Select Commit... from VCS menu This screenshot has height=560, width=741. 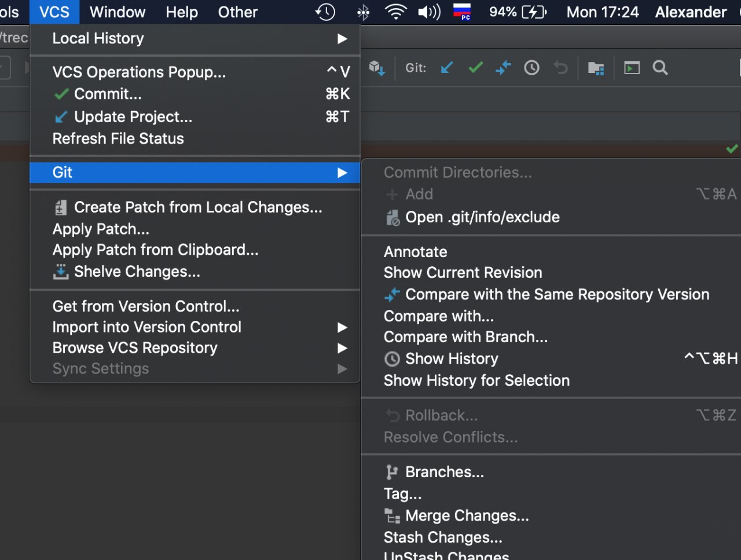coord(195,94)
